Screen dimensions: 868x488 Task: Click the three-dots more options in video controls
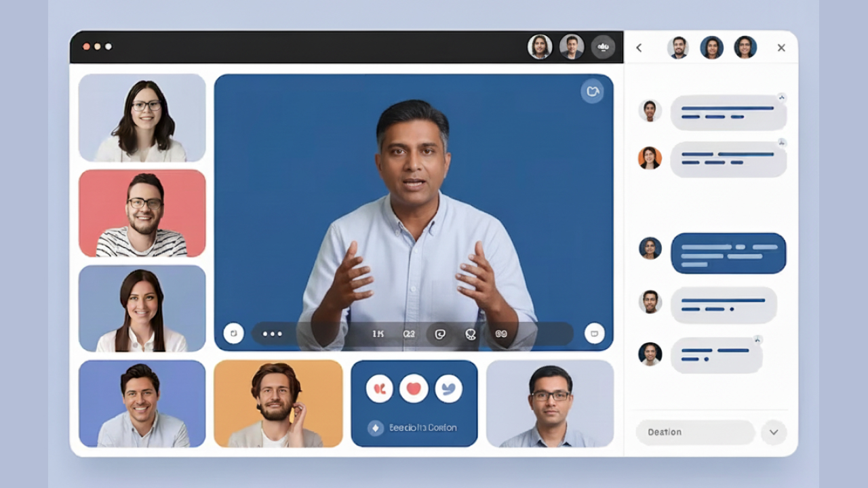pyautogui.click(x=272, y=333)
